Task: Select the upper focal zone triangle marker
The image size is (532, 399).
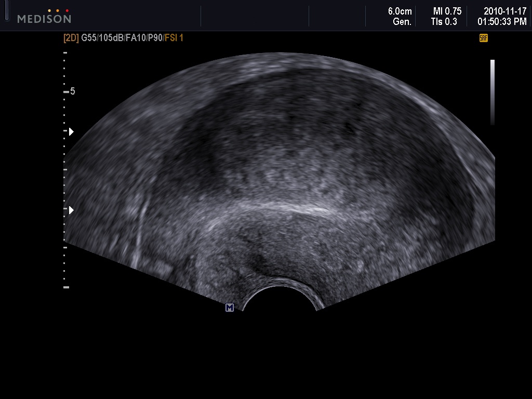Action: 71,131
